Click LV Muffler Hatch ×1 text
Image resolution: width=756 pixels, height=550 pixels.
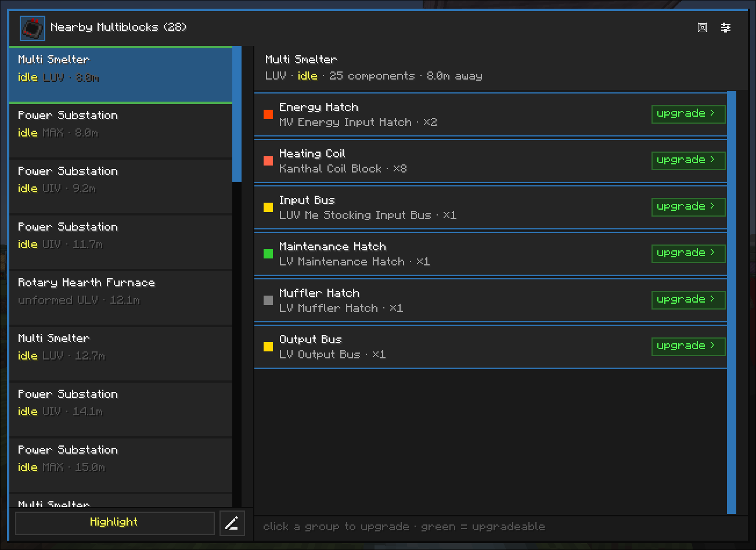(341, 308)
